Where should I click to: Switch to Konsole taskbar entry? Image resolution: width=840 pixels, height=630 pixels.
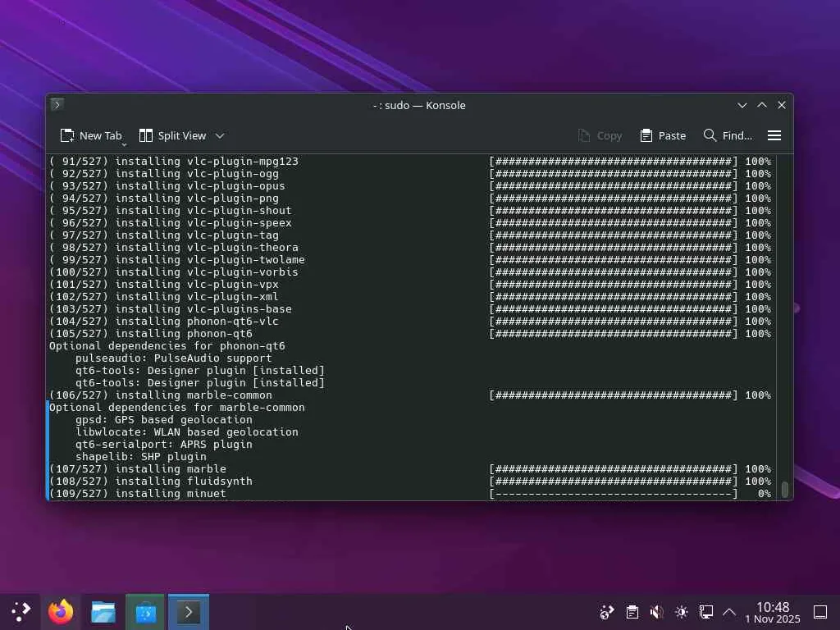point(188,611)
